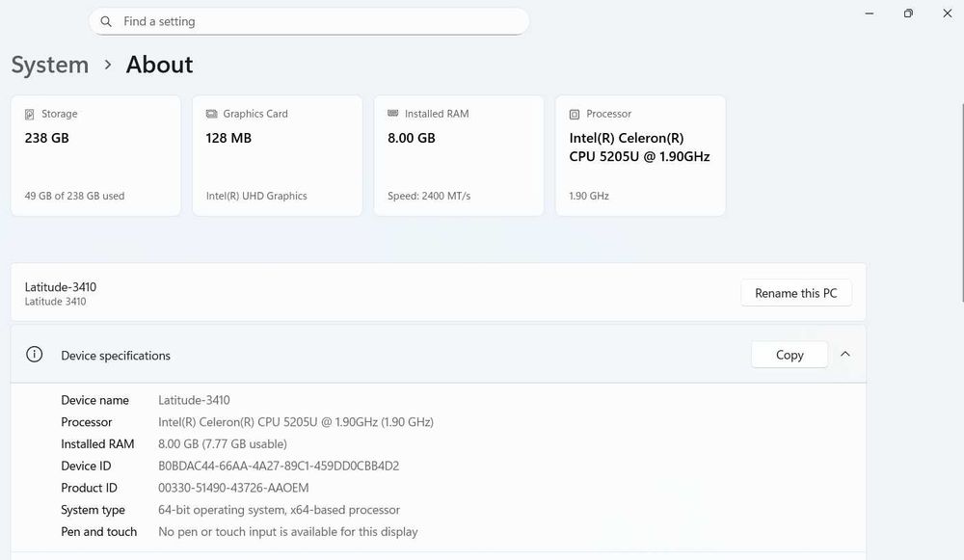
Task: Open the 238 GB Storage card
Action: pyautogui.click(x=95, y=155)
